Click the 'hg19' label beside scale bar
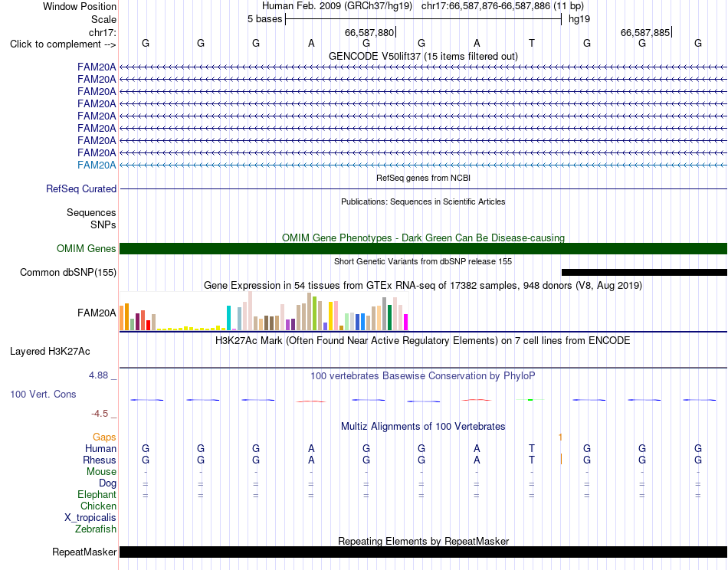 point(579,19)
